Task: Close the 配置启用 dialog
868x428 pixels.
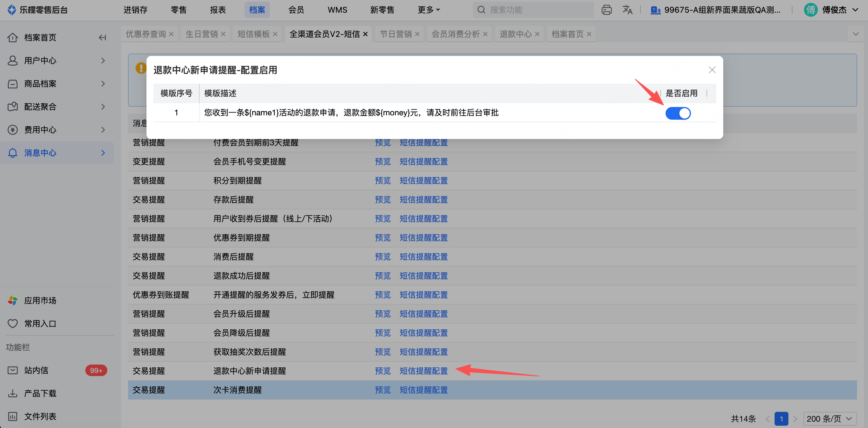Action: point(712,70)
